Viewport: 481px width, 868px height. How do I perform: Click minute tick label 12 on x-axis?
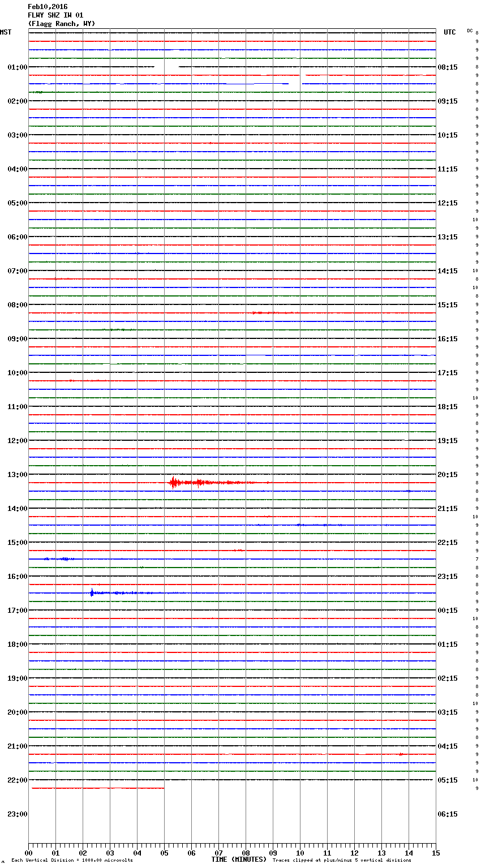354,853
